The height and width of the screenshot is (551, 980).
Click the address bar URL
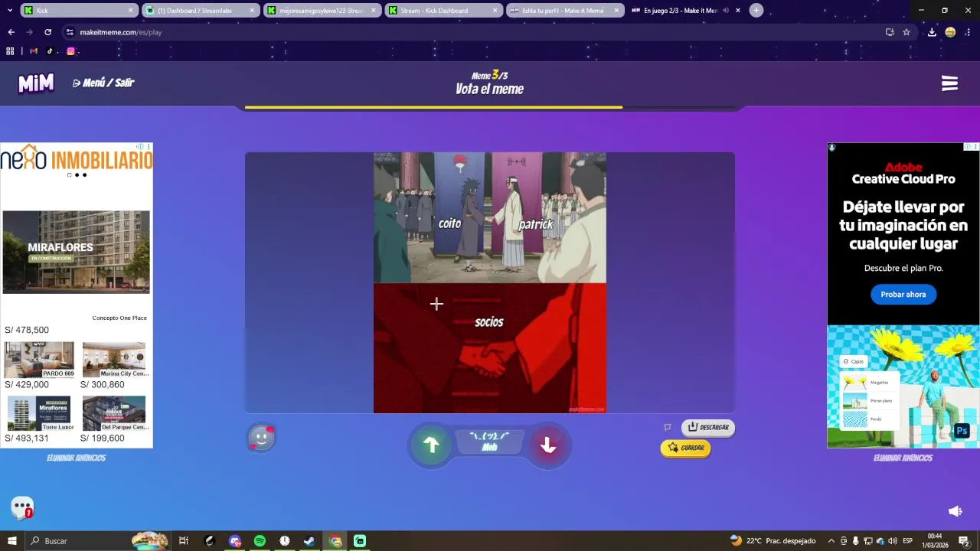pos(120,32)
